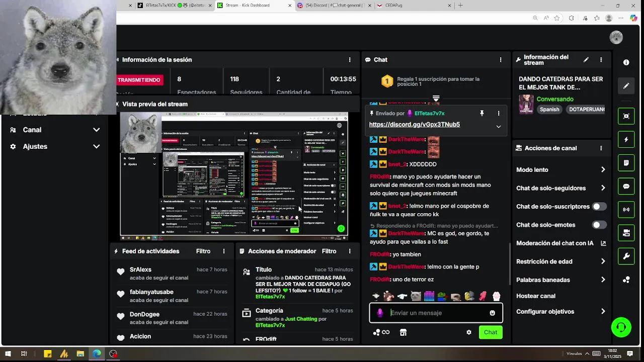Open the info icon in right sidebar

click(626, 62)
